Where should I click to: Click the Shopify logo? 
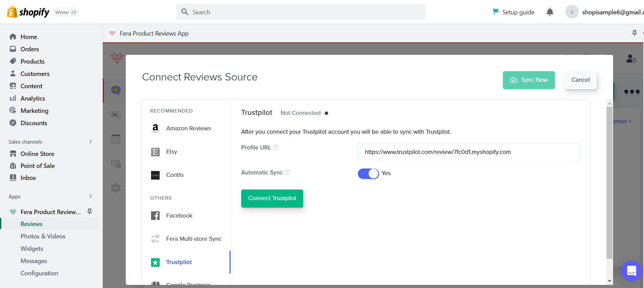click(x=28, y=12)
